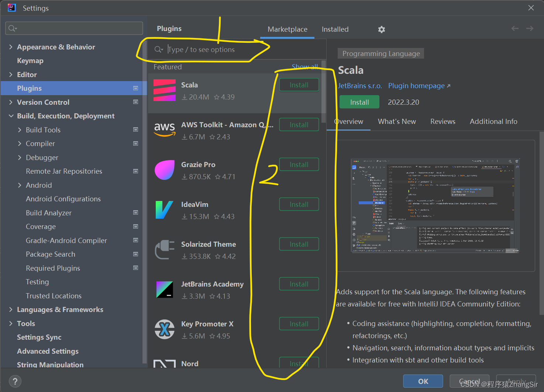
Task: Expand the Version Control section
Action: click(11, 102)
